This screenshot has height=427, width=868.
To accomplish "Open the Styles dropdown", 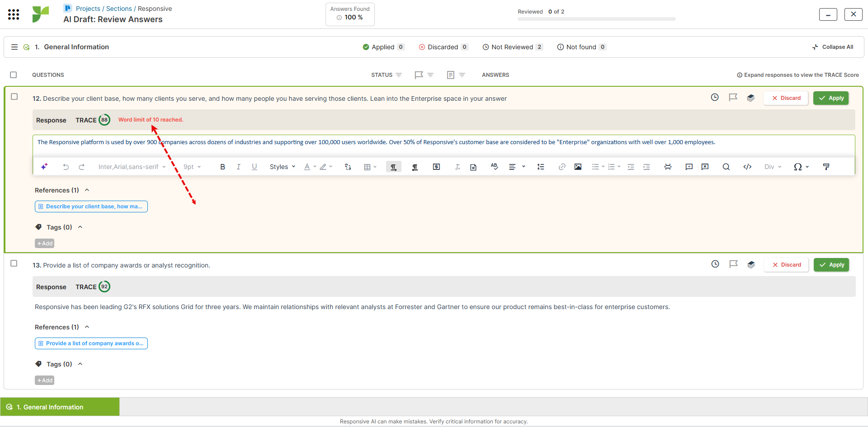I will (283, 167).
